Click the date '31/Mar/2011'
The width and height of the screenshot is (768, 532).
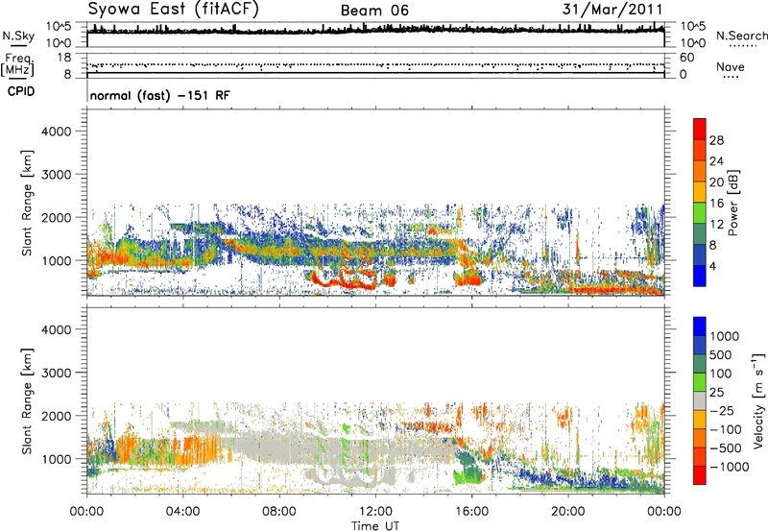[612, 10]
